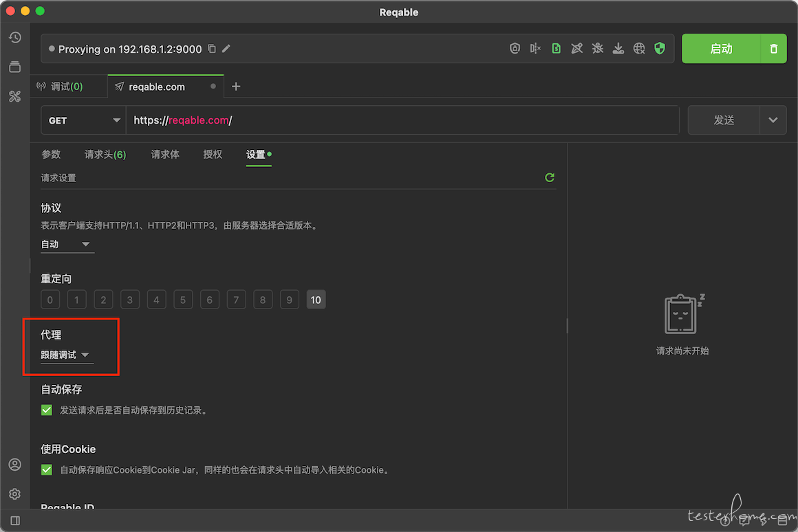Click the crossed-out pen rewrite icon

[577, 49]
